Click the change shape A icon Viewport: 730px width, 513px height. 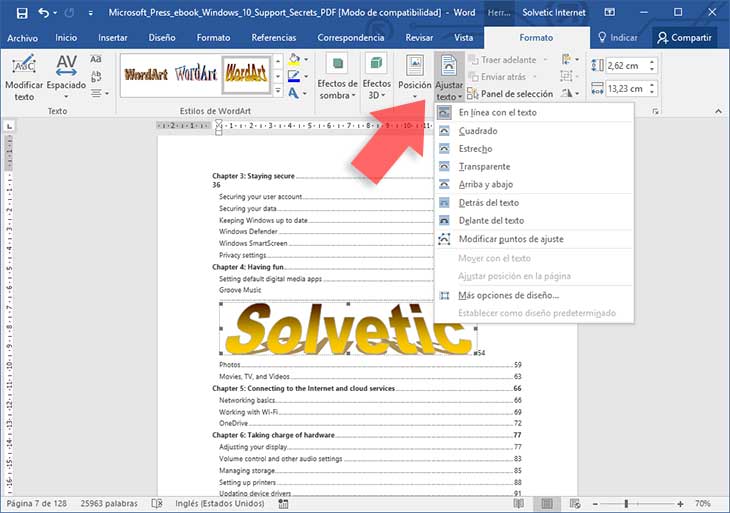(x=293, y=93)
